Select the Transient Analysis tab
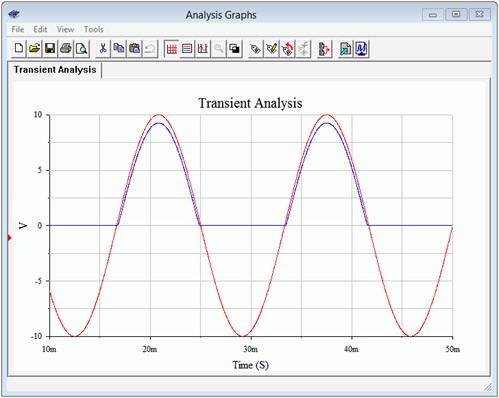499x398 pixels. [x=55, y=70]
